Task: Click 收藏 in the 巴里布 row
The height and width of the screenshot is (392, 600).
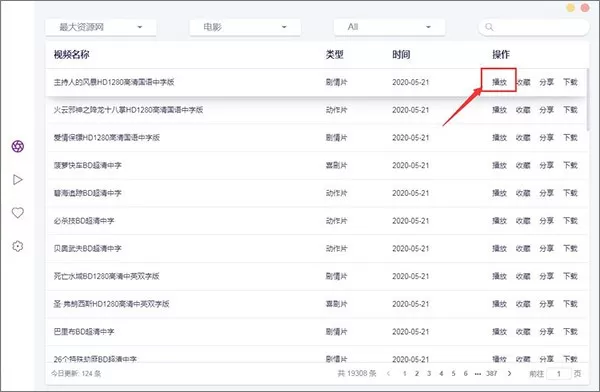Action: click(x=523, y=332)
